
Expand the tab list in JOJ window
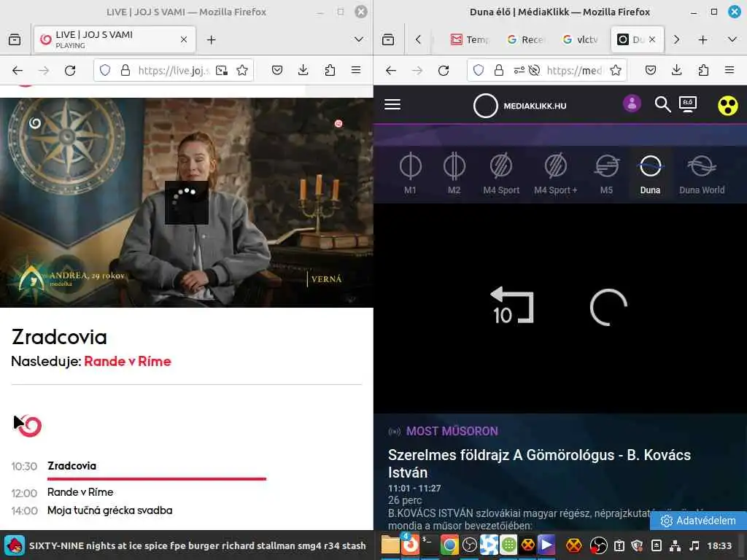tap(359, 39)
